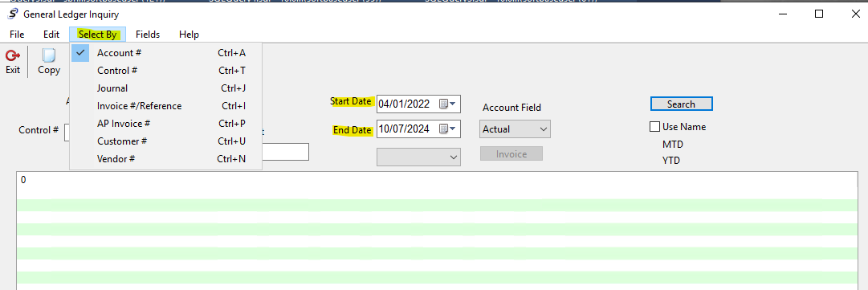Click the YTD label
Image resolution: width=868 pixels, height=290 pixels.
click(x=671, y=161)
